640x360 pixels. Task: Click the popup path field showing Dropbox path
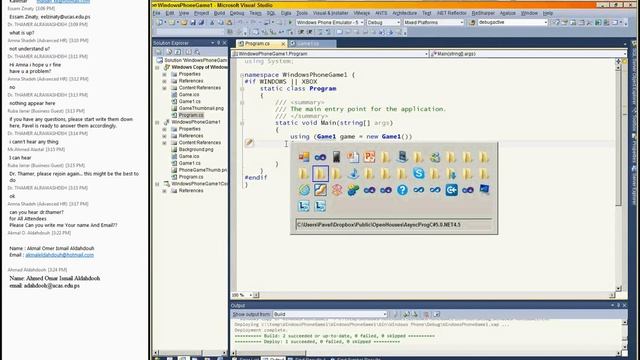(x=394, y=225)
